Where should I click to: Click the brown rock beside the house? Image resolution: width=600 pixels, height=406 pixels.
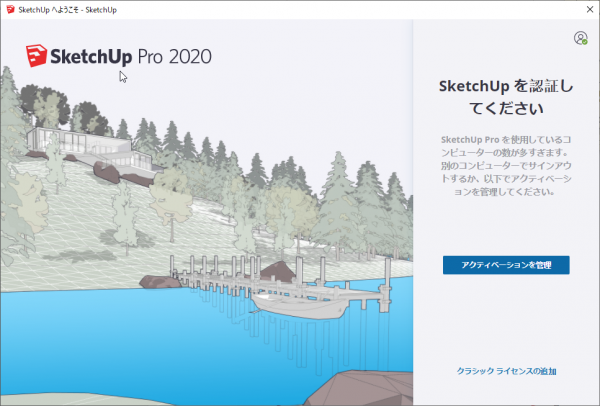click(x=108, y=172)
